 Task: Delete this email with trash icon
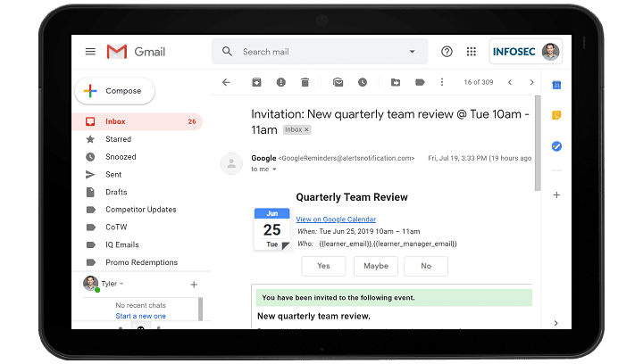[x=305, y=82]
